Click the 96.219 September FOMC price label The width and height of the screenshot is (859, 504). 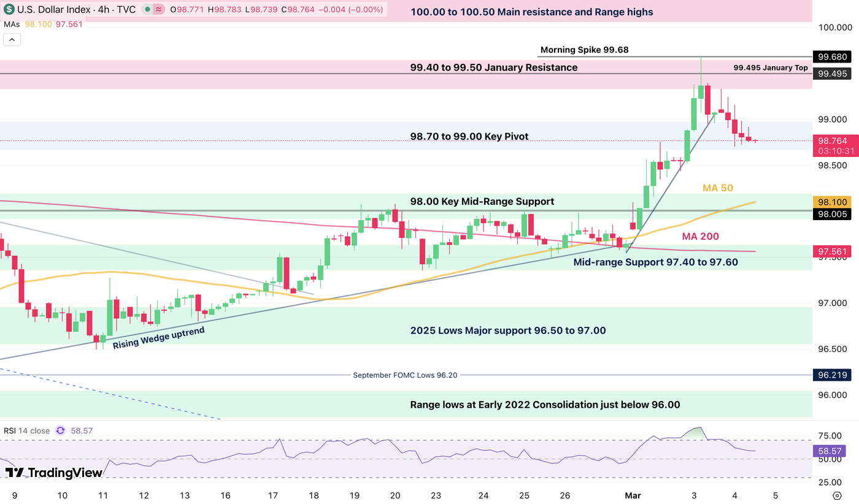coord(832,375)
